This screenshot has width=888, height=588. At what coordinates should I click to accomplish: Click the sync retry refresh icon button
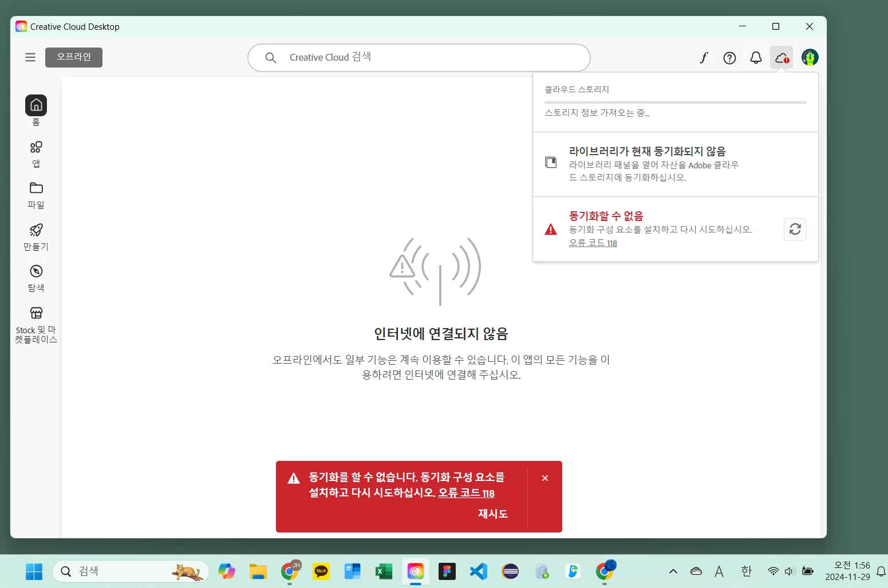(795, 230)
